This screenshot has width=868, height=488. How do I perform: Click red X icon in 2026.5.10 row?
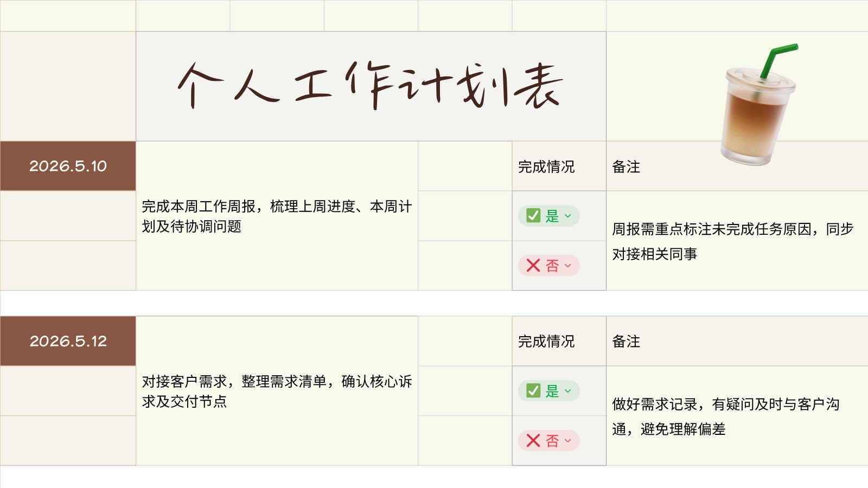tap(533, 266)
